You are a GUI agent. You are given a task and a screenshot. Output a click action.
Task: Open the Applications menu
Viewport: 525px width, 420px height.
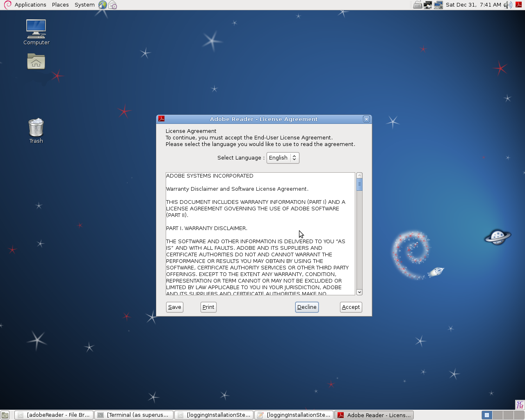tap(30, 5)
